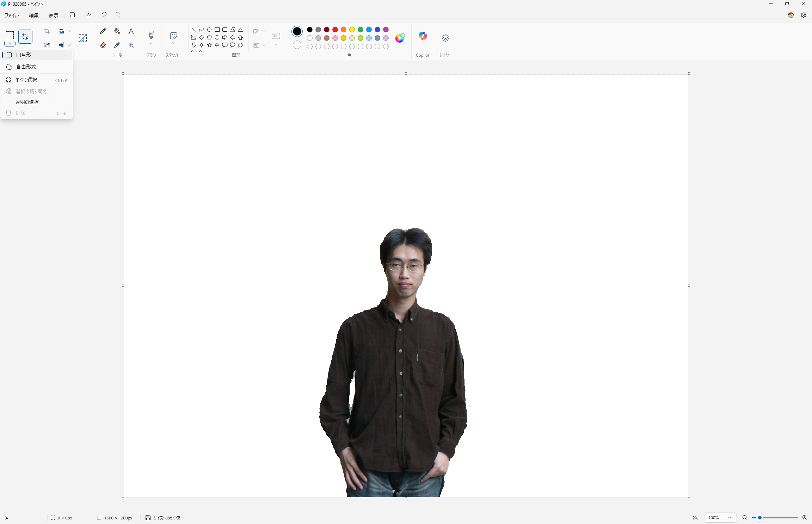The image size is (812, 524).
Task: Click the Save button
Action: pyautogui.click(x=72, y=15)
